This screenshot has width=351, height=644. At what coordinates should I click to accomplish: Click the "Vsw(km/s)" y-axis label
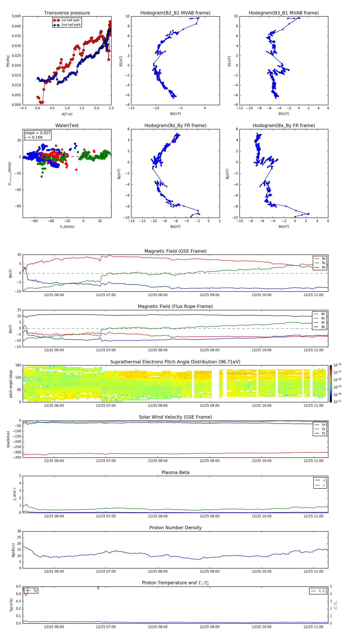[x=8, y=439]
